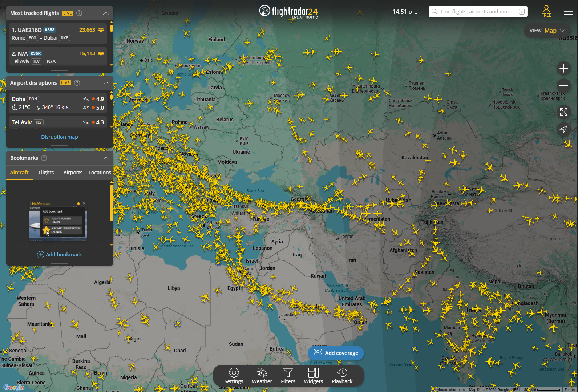
Task: Click the A388 aircraft type badge
Action: [x=50, y=30]
